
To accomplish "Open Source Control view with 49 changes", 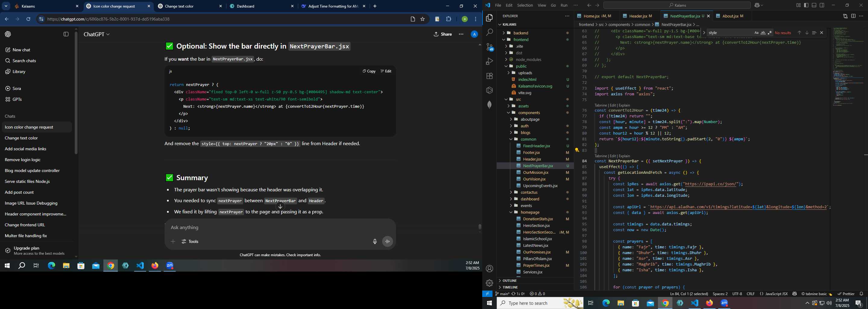I will click(x=489, y=47).
